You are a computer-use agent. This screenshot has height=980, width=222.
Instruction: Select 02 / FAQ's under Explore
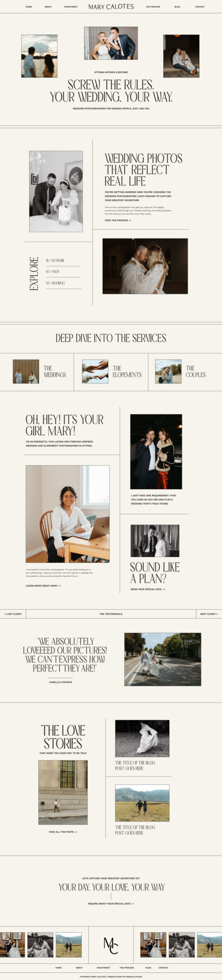point(53,272)
